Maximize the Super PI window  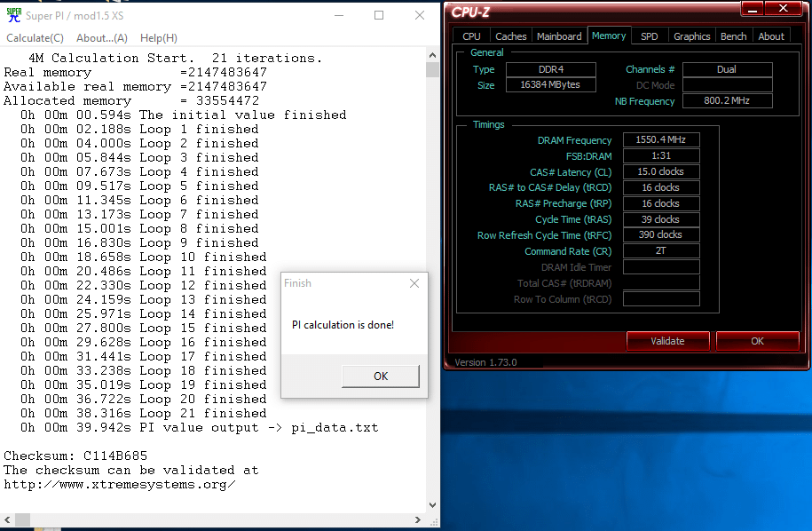pos(379,16)
